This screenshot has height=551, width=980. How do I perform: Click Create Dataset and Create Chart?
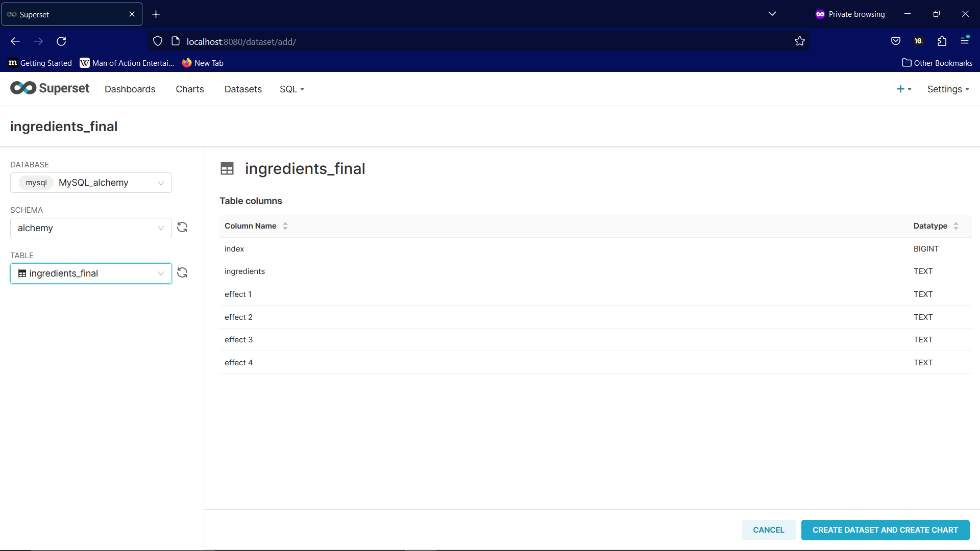tap(885, 530)
